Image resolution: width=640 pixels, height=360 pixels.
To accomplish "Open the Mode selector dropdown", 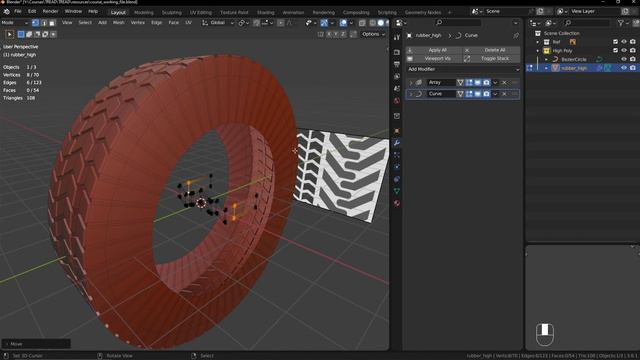I will coord(14,23).
